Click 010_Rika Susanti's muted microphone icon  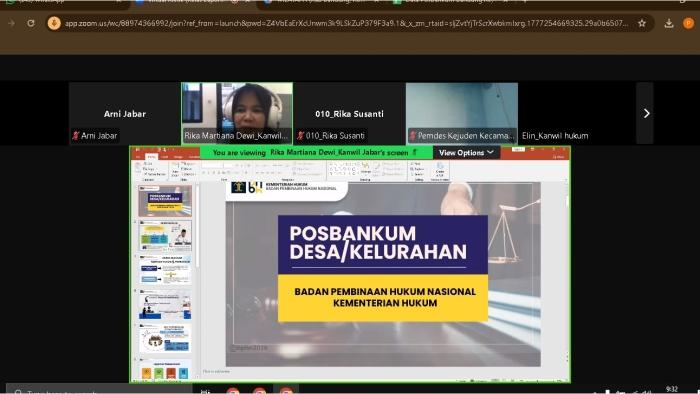[300, 135]
